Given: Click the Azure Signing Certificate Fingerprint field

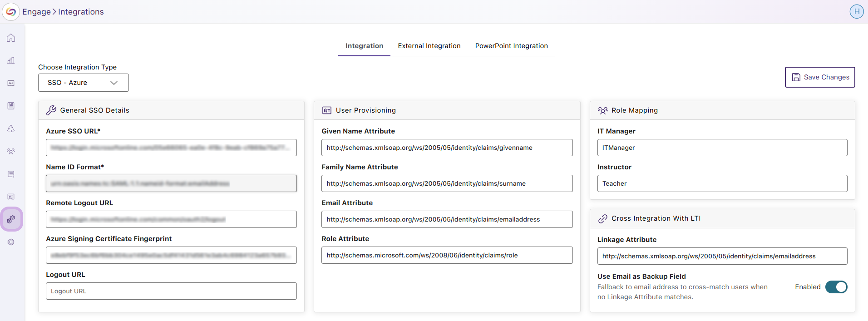Looking at the screenshot, I should click(x=171, y=255).
